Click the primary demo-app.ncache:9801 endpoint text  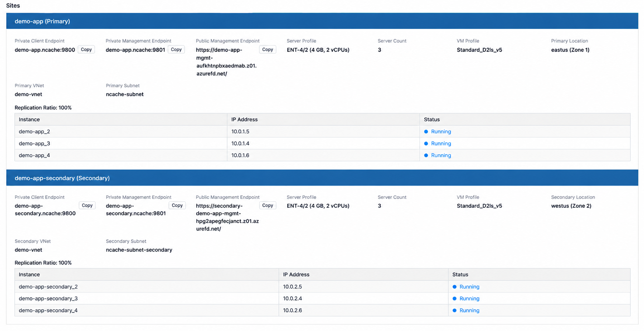pyautogui.click(x=135, y=50)
